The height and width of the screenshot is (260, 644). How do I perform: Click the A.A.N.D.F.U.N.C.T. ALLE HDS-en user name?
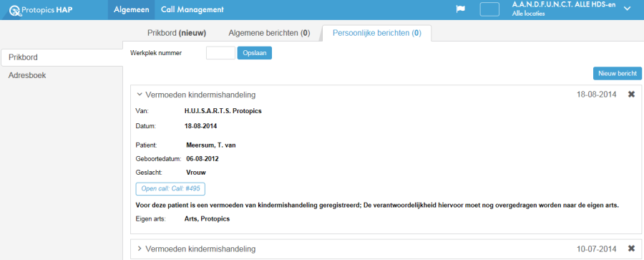[x=564, y=5]
